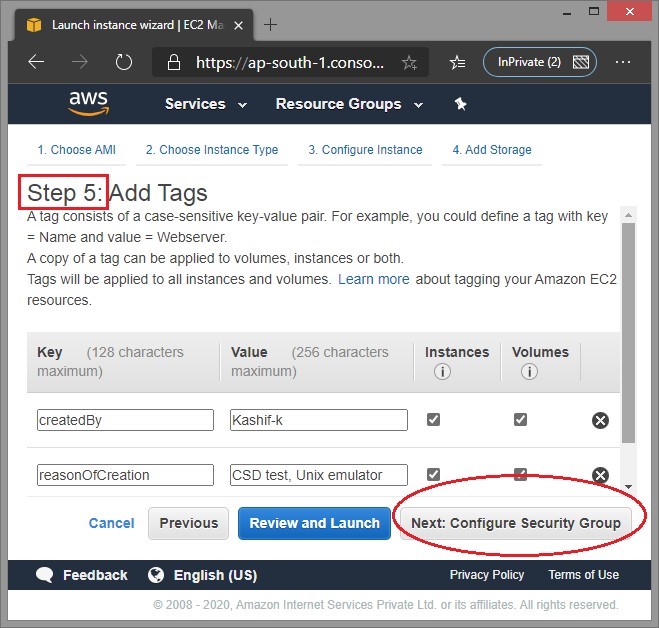The height and width of the screenshot is (628, 659).
Task: Expand the Services dropdown menu
Action: (x=206, y=104)
